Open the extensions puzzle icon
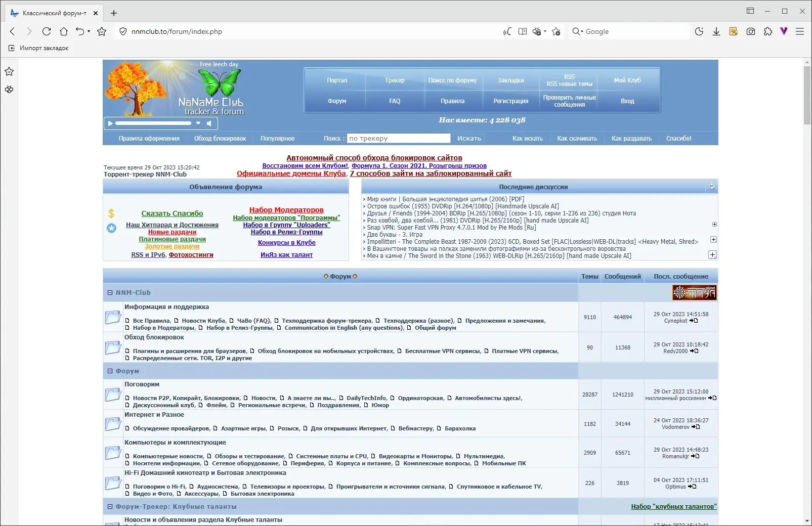812x526 pixels. click(x=768, y=31)
